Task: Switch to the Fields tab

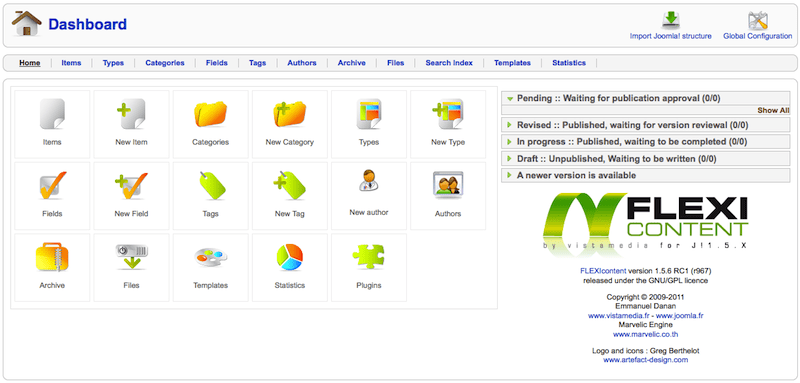Action: 216,63
